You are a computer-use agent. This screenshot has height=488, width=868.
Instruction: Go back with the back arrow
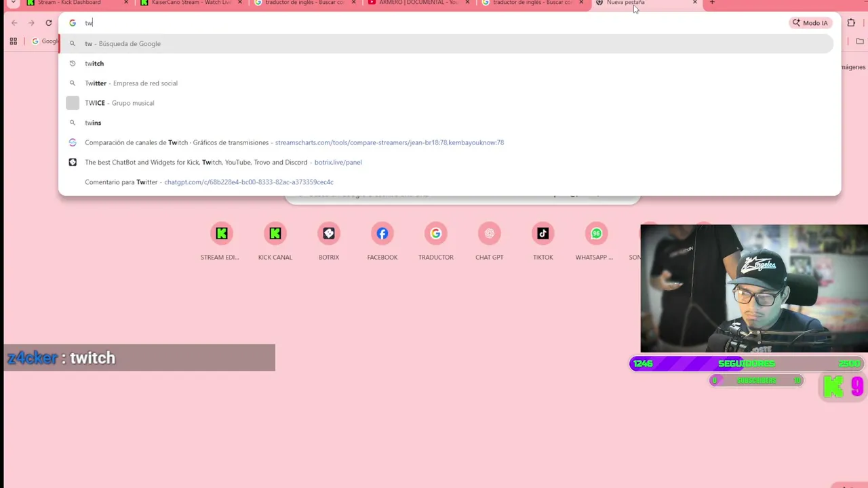point(14,23)
